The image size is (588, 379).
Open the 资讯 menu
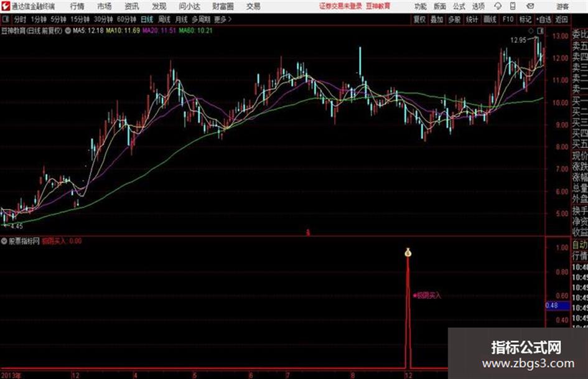click(x=132, y=6)
